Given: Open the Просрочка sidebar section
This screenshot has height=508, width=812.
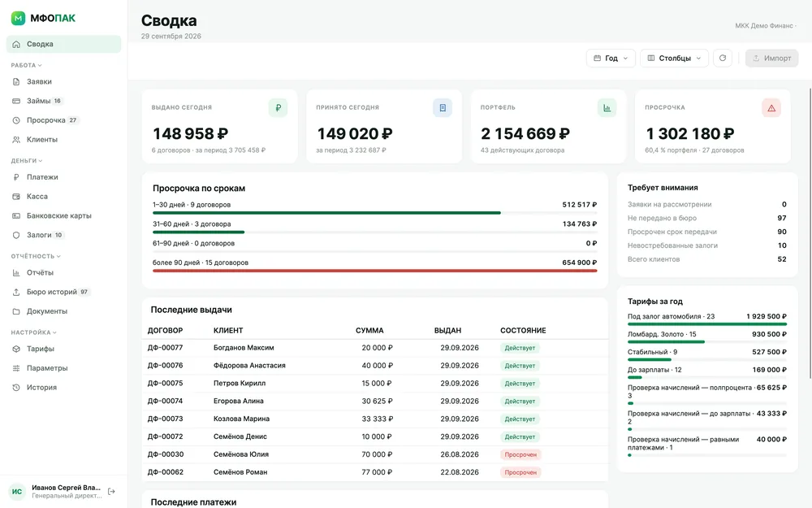Looking at the screenshot, I should (63, 119).
